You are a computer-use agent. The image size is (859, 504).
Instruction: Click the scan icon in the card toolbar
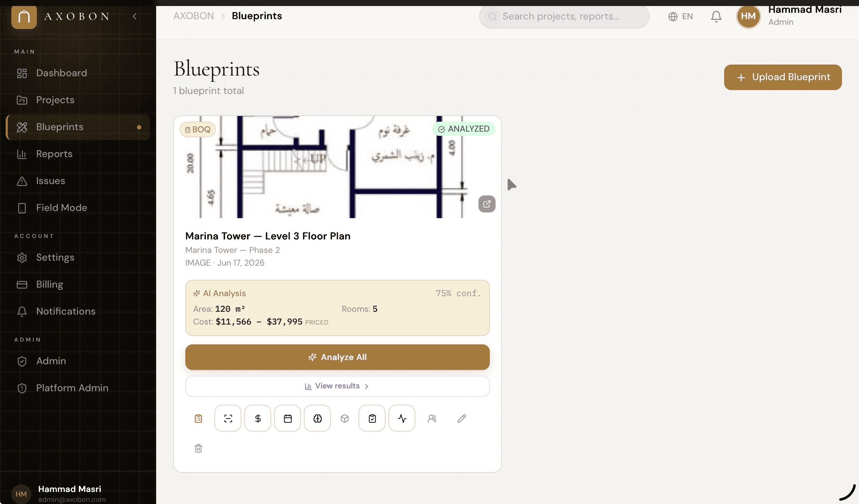[228, 419]
